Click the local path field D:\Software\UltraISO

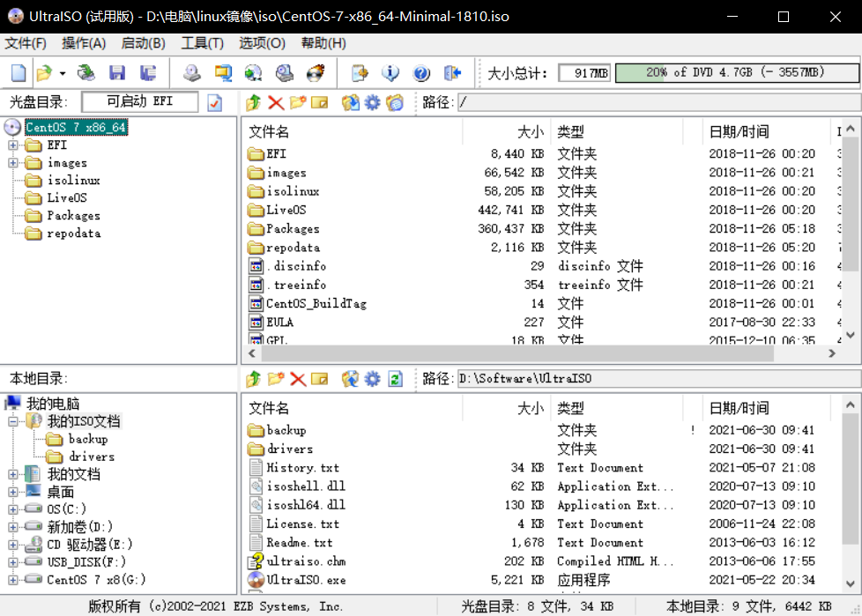pyautogui.click(x=659, y=379)
